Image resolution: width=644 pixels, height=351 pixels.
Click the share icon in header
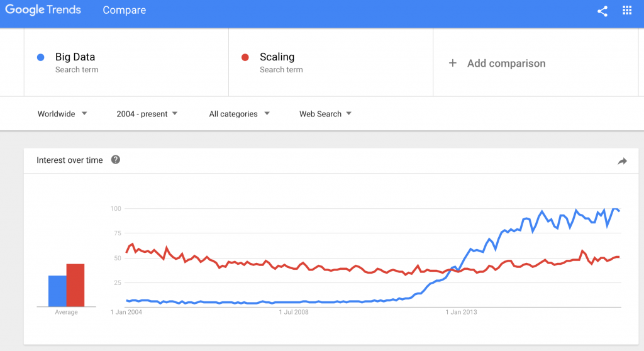(602, 11)
